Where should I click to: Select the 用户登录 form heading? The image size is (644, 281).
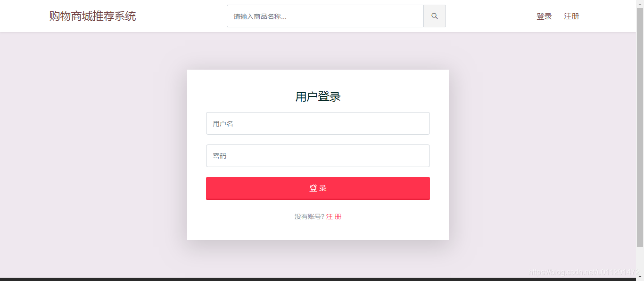click(318, 96)
